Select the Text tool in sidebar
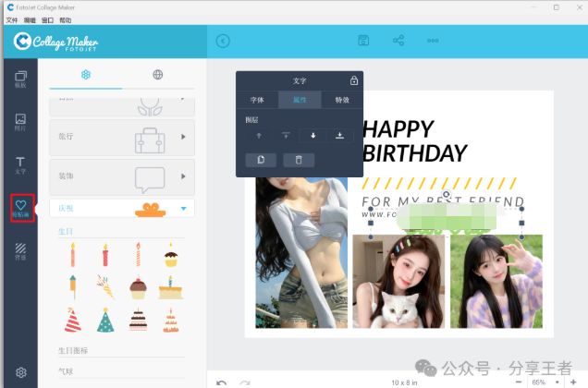This screenshot has height=388, width=588. pyautogui.click(x=20, y=165)
